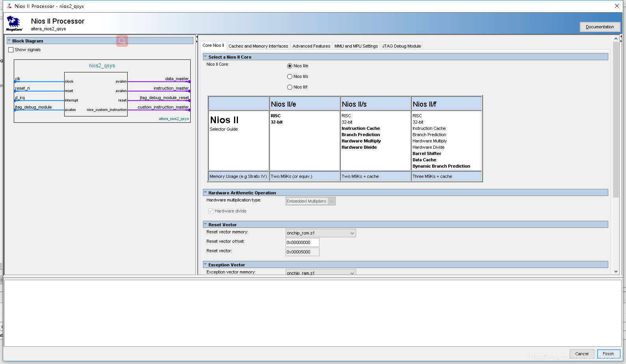Collapse the Hardware Arithmetic Operation section
This screenshot has width=626, height=364.
(205, 192)
